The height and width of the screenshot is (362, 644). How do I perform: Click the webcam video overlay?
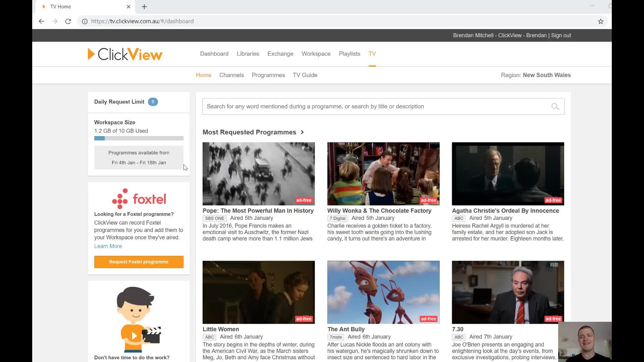tap(585, 342)
